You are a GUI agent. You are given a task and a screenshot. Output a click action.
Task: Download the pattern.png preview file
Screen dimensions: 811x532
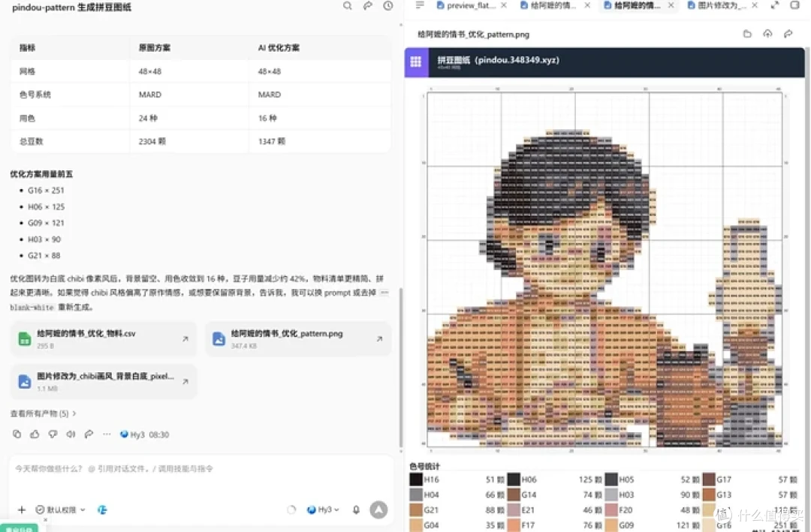pyautogui.click(x=767, y=34)
